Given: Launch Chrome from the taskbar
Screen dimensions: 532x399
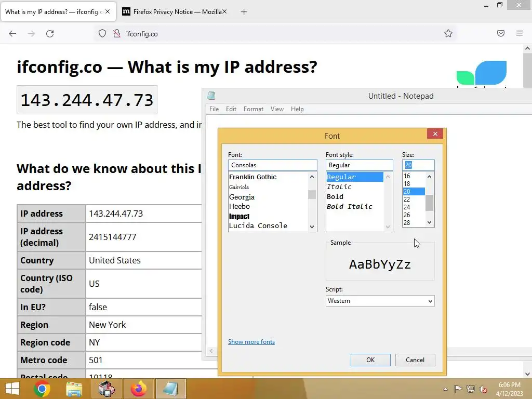Looking at the screenshot, I should 42,389.
